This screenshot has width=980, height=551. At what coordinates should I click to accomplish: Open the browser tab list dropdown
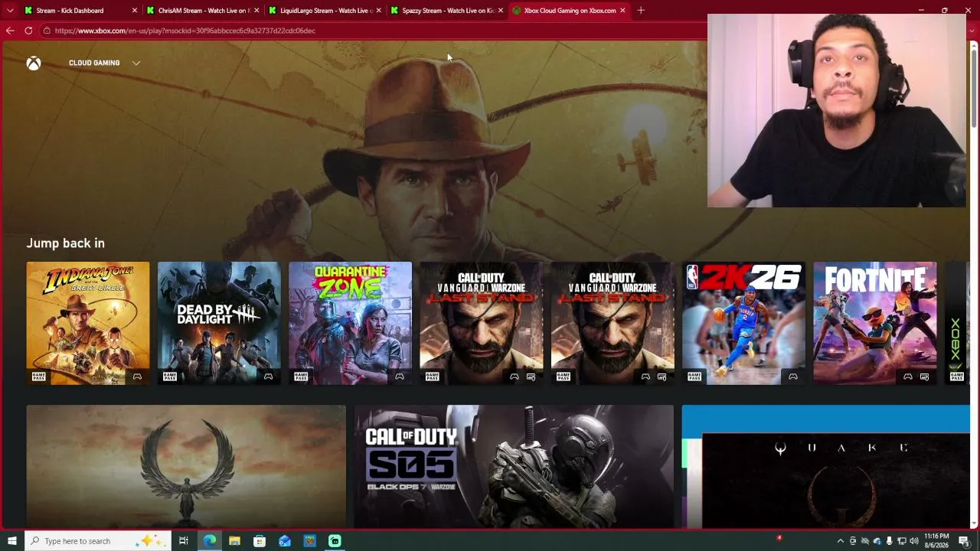[x=10, y=11]
